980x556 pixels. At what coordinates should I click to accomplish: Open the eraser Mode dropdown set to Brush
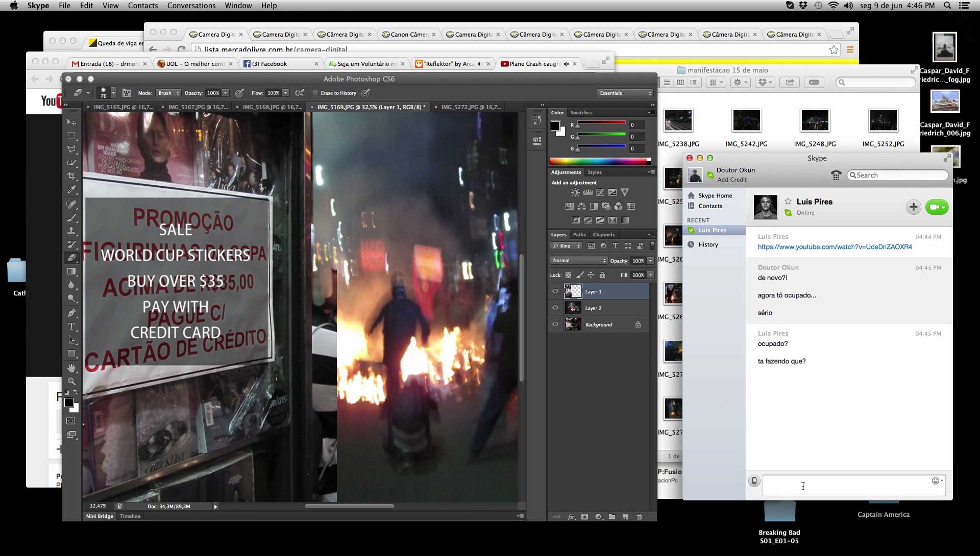(x=168, y=93)
